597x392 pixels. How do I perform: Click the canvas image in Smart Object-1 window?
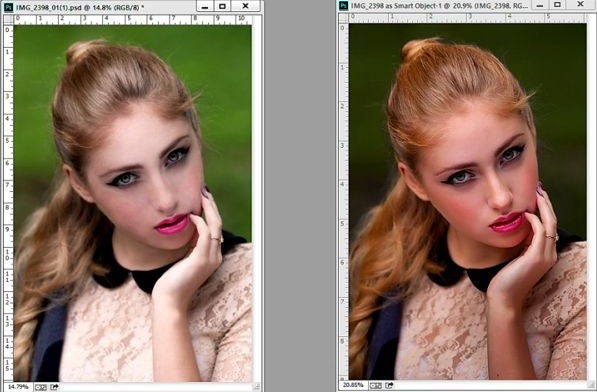click(x=468, y=202)
